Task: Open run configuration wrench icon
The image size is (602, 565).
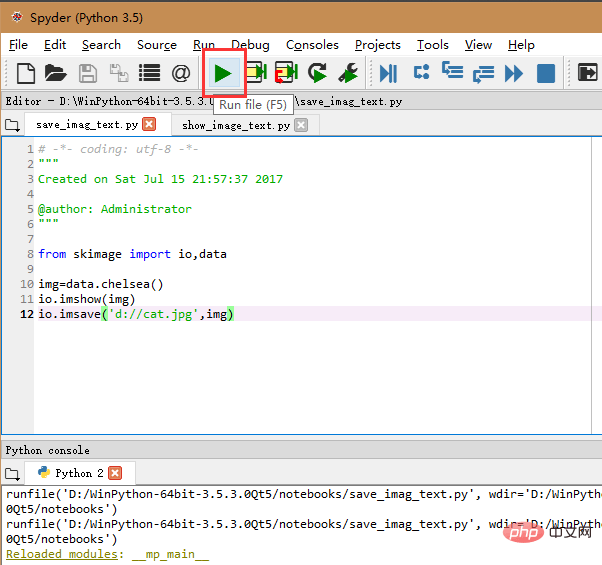Action: coord(348,73)
